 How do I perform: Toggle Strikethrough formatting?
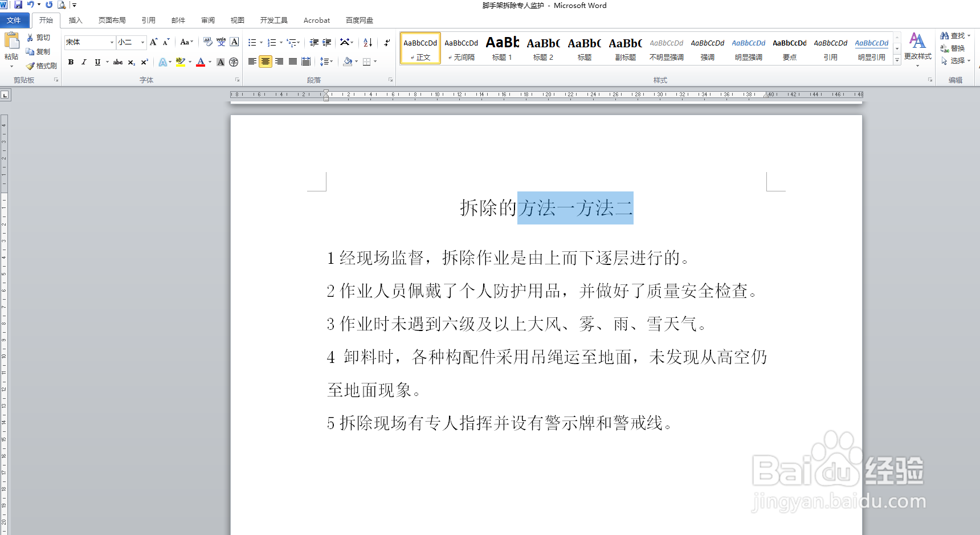(x=118, y=62)
